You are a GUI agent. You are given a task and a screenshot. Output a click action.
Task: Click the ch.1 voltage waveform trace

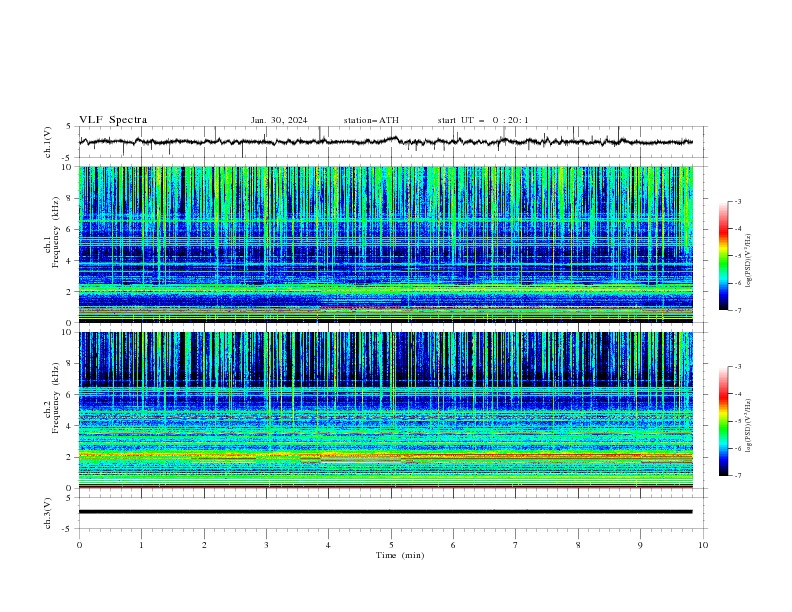pos(385,142)
